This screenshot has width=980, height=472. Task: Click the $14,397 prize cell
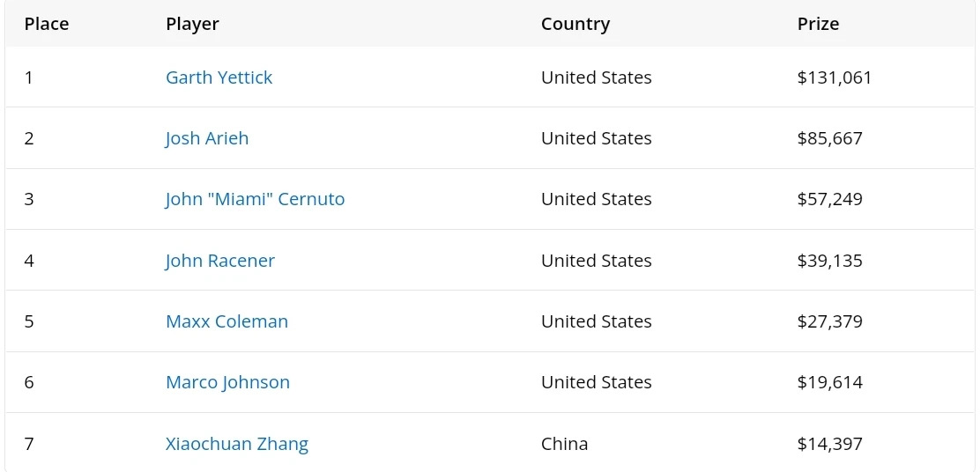(829, 444)
